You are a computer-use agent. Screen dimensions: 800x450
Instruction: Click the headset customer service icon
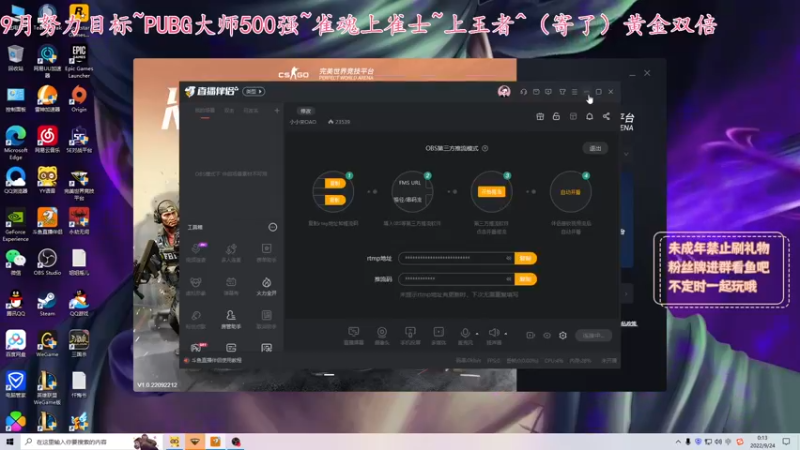tap(523, 92)
